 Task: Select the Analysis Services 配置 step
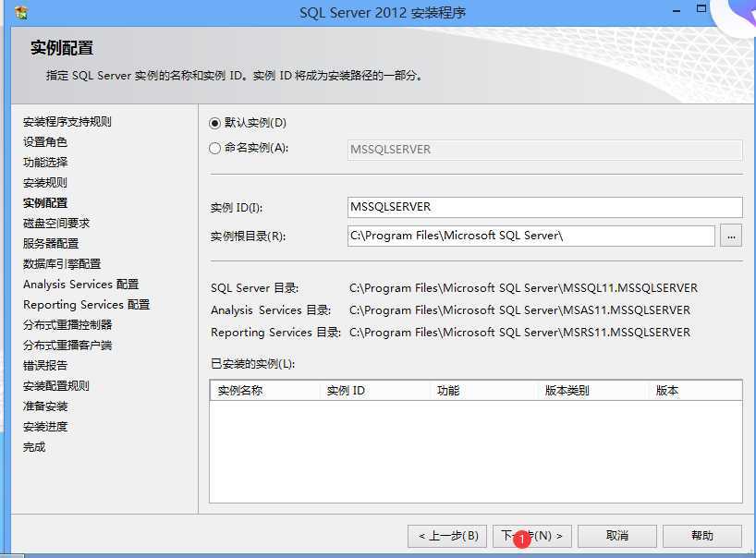81,285
